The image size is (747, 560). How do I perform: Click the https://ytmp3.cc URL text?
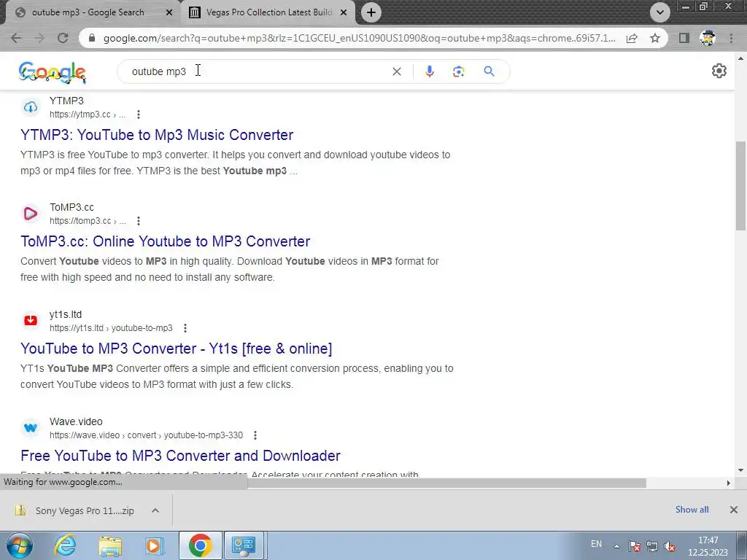point(88,114)
